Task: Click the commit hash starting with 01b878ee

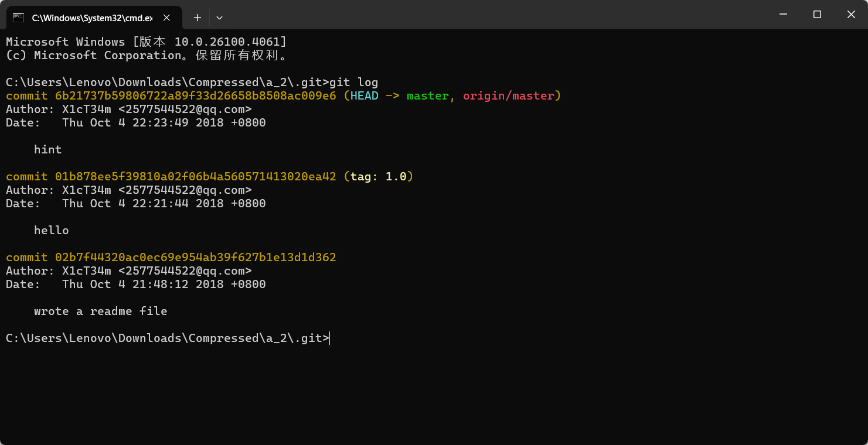Action: pos(195,177)
